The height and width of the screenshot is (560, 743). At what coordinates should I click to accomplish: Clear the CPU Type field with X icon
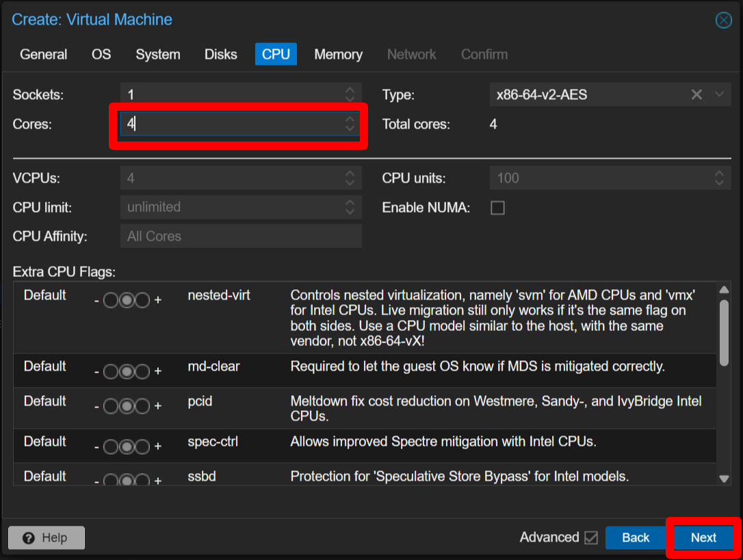coord(696,95)
